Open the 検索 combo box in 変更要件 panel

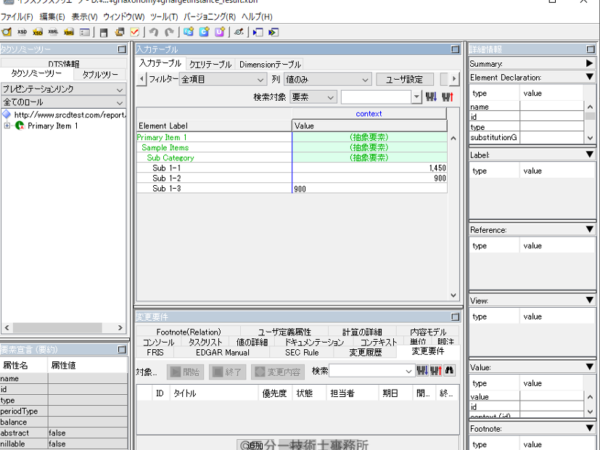372,371
